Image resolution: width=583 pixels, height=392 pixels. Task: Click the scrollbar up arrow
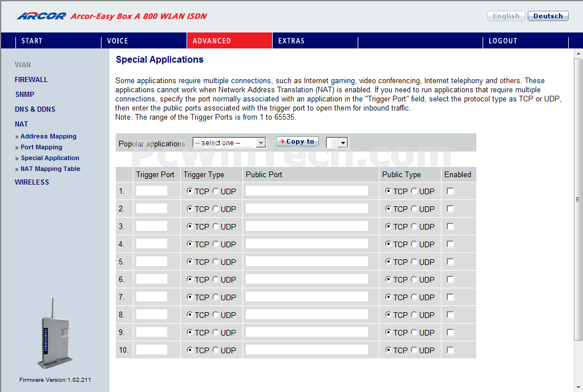click(x=578, y=54)
